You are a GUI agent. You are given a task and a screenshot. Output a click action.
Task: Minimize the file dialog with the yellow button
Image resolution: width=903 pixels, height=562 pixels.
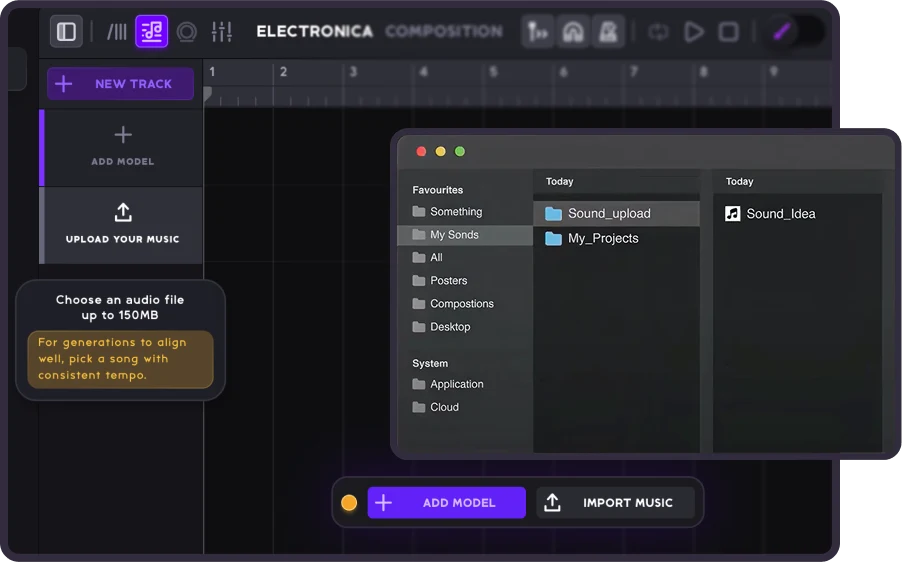[441, 151]
